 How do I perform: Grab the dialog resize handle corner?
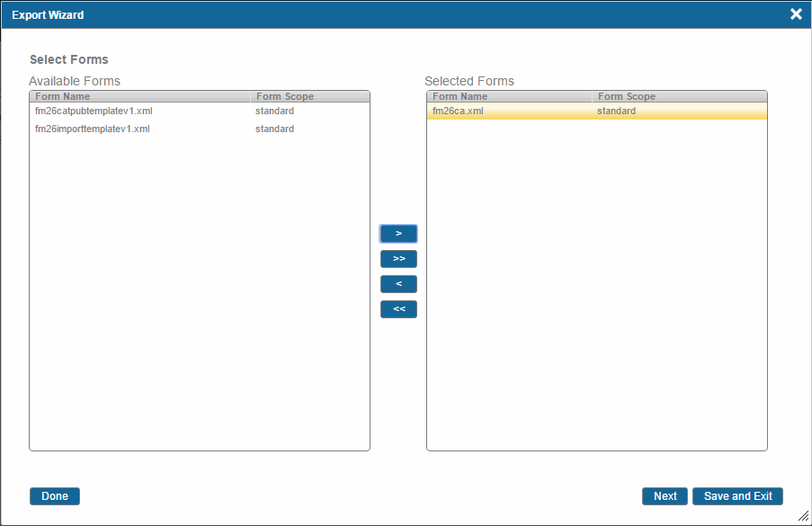(x=804, y=515)
